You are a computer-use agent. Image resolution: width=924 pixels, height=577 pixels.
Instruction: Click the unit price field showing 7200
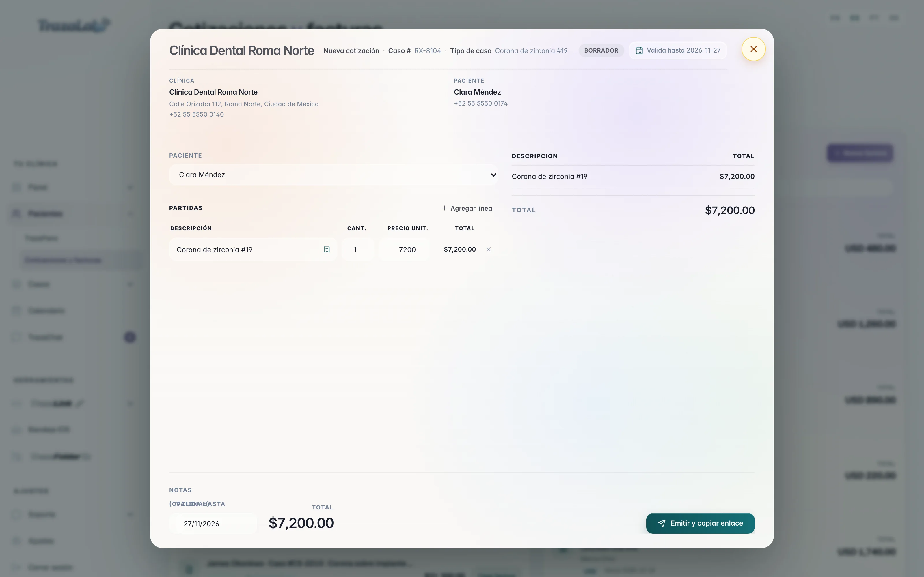(404, 250)
